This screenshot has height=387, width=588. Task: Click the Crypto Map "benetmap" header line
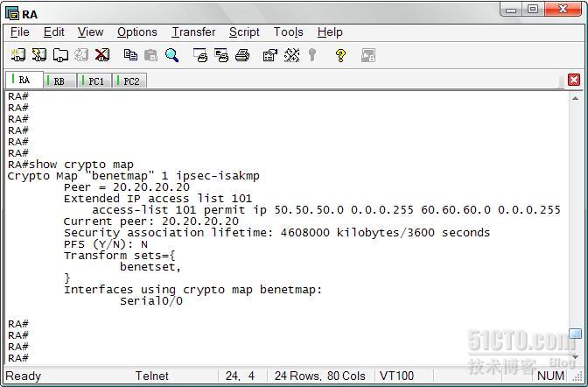pos(134,176)
